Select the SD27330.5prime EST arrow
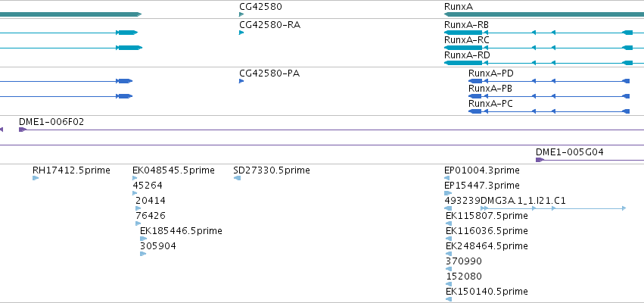Image resolution: width=644 pixels, height=303 pixels. coord(237,178)
